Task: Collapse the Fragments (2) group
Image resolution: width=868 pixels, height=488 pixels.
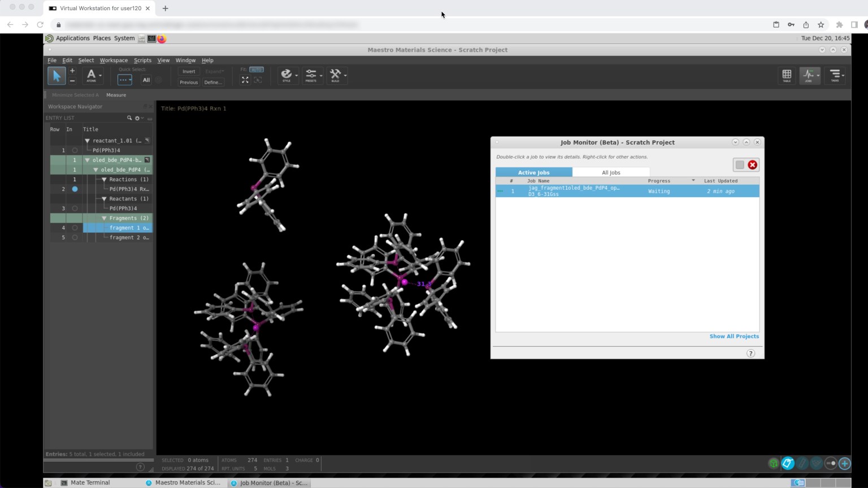Action: click(104, 218)
